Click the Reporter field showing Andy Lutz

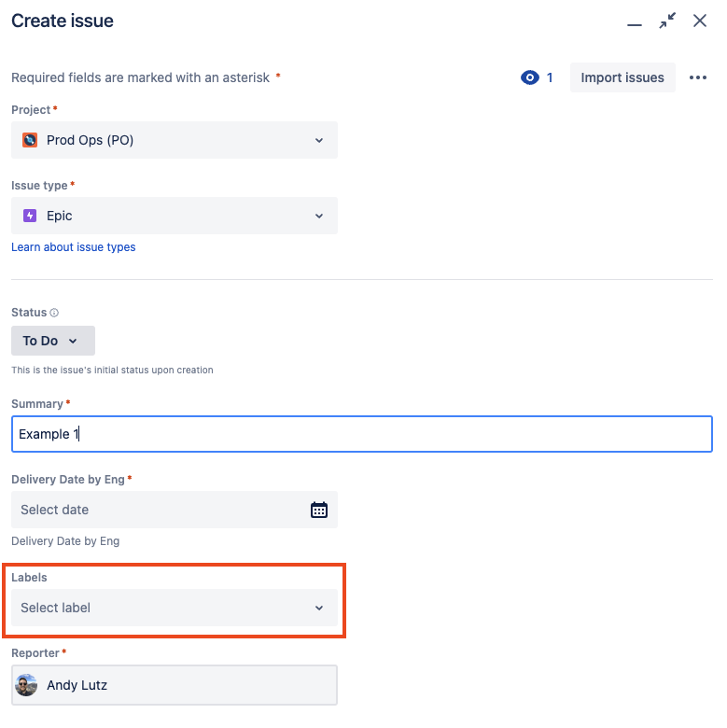click(x=175, y=685)
